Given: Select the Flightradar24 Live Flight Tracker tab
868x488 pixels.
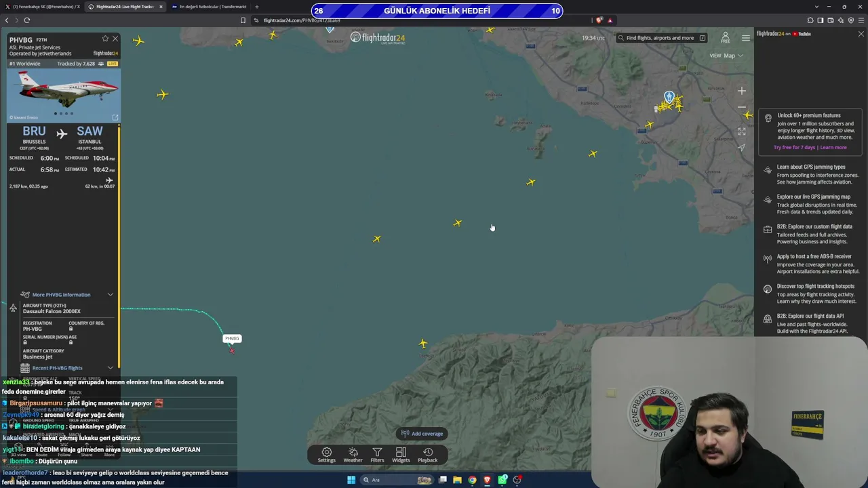Looking at the screenshot, I should (x=126, y=7).
